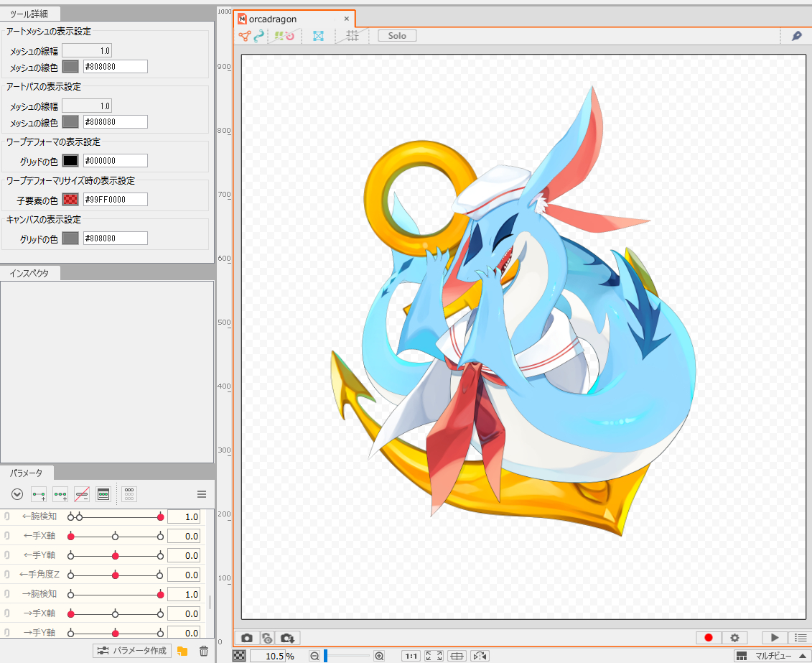
Task: Click the play button below the canvas
Action: 775,638
